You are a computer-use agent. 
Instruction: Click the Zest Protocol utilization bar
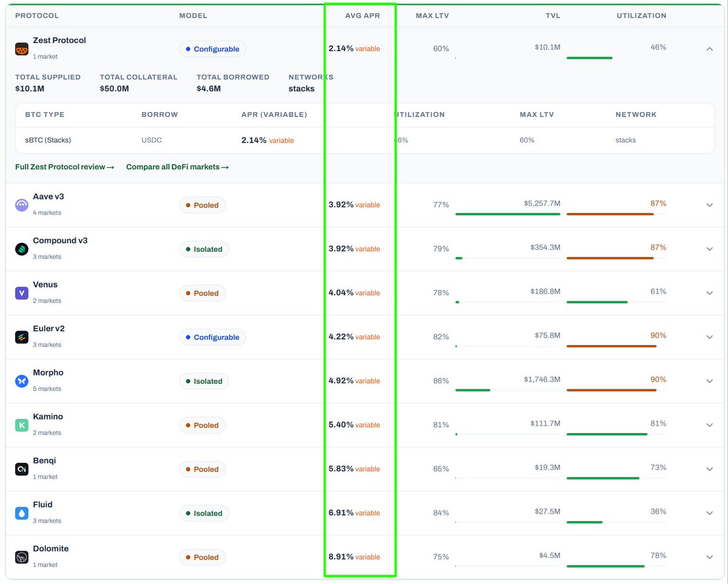click(x=616, y=58)
